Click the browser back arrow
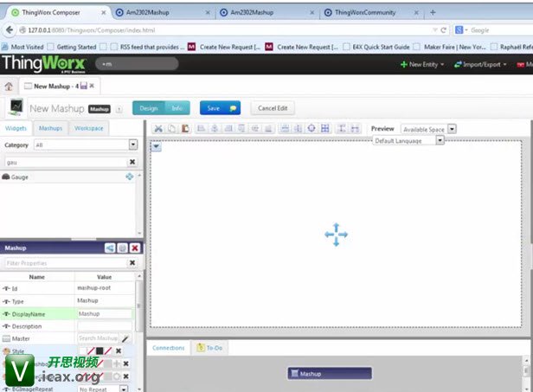The width and height of the screenshot is (533, 392). (x=10, y=30)
